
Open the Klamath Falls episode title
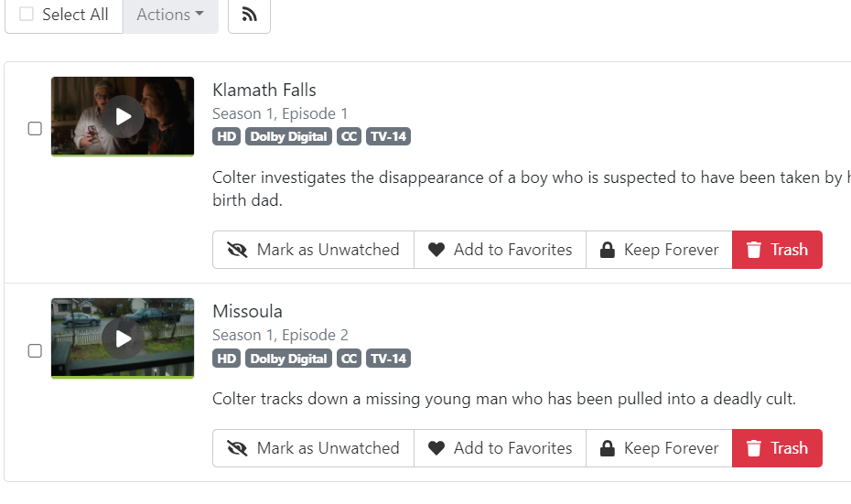click(x=264, y=90)
